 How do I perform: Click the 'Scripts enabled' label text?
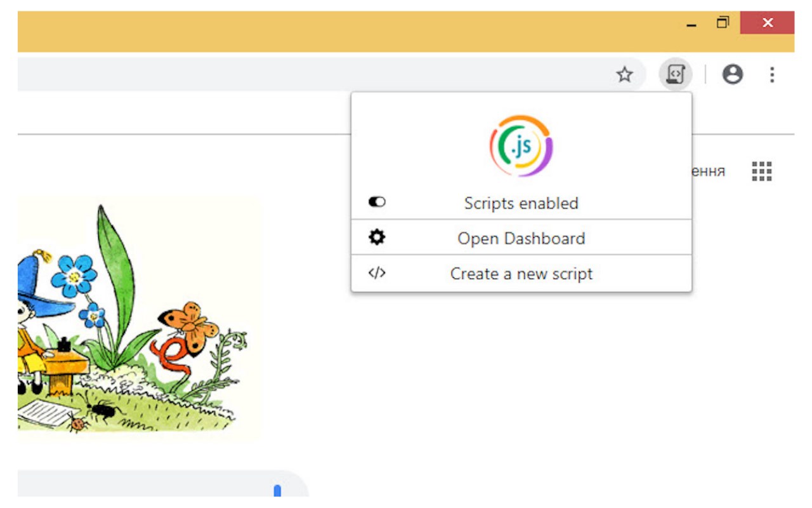(x=521, y=203)
